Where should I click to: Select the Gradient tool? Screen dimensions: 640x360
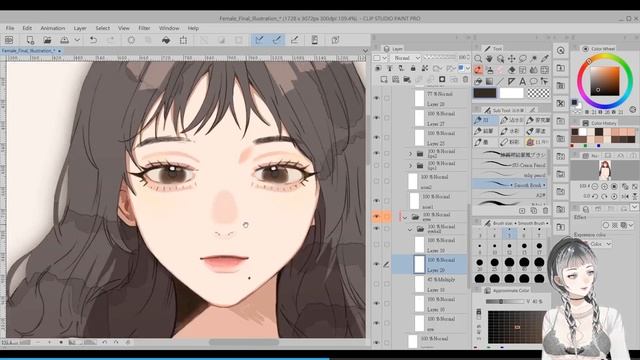coord(489,82)
